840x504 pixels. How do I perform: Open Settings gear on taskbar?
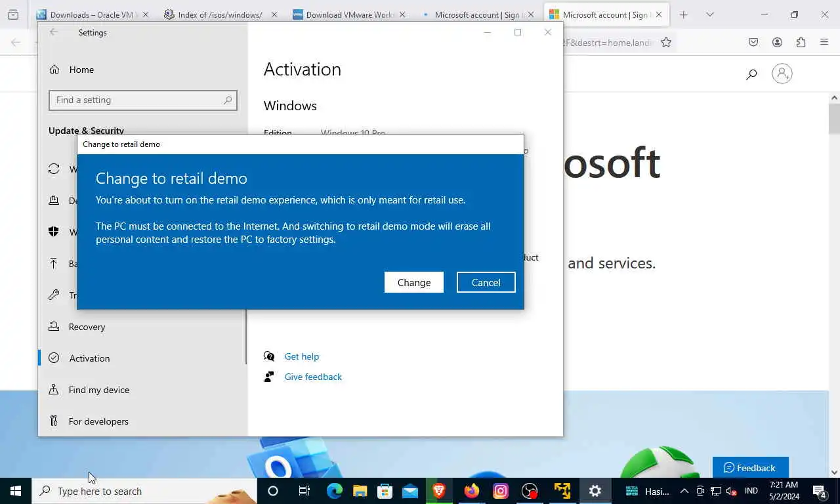coord(595,491)
